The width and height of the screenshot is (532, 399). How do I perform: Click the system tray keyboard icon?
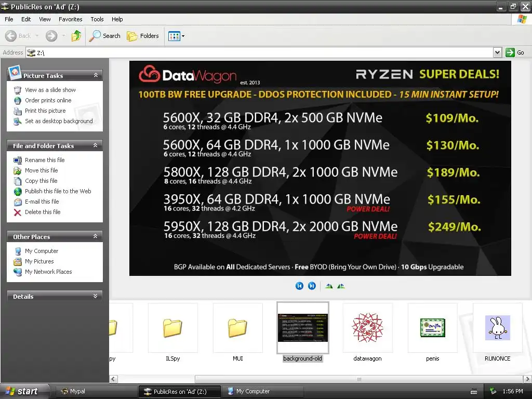(474, 392)
